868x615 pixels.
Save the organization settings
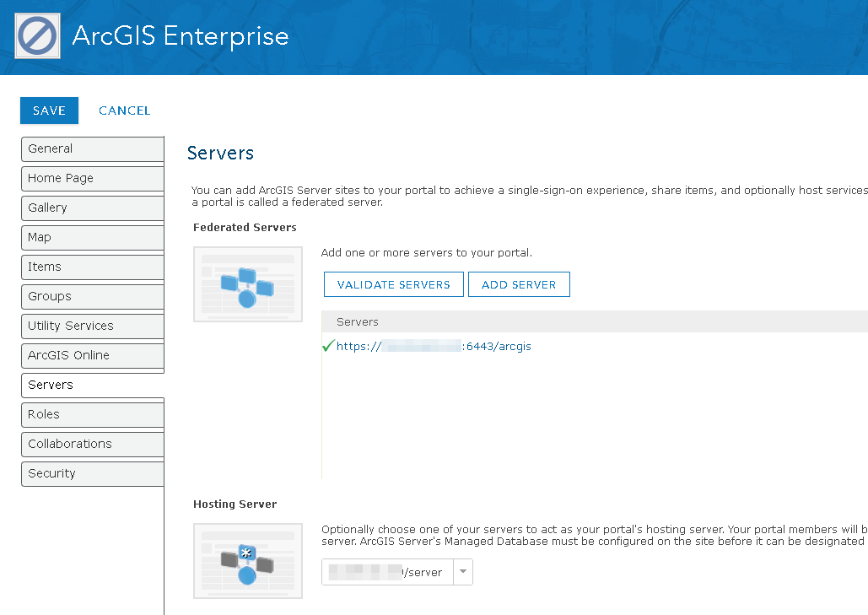point(49,111)
